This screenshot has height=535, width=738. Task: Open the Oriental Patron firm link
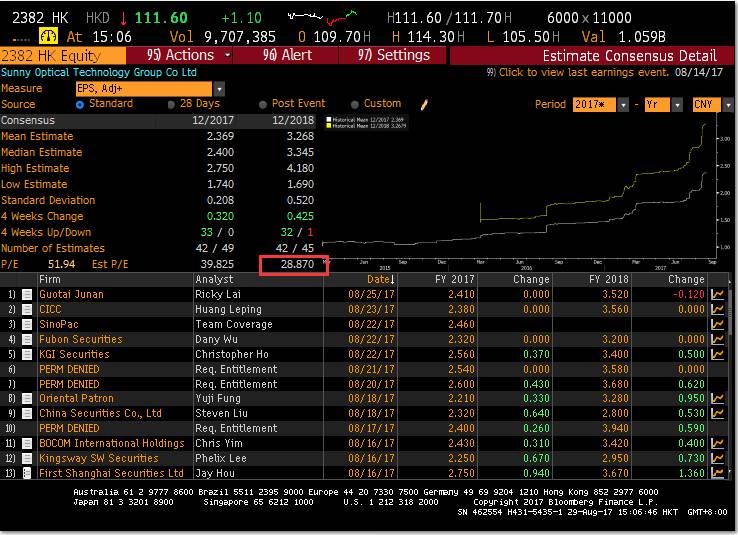pos(76,399)
